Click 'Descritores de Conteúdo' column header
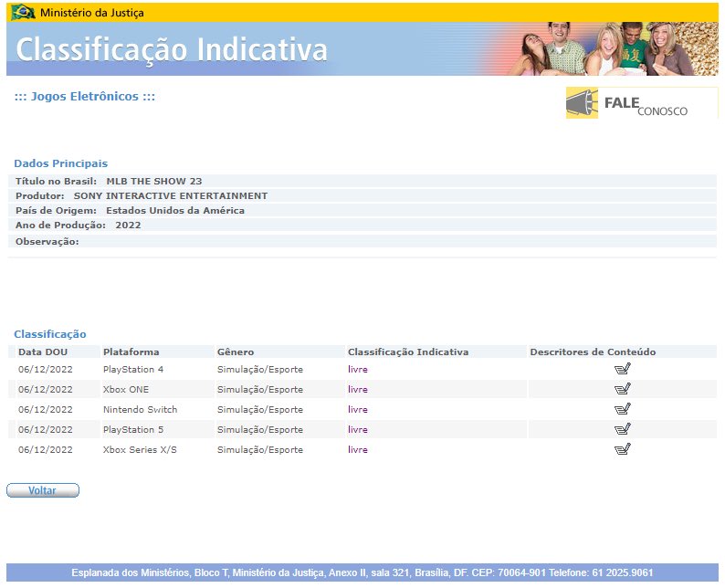Screen dimensions: 725x588 [x=593, y=352]
